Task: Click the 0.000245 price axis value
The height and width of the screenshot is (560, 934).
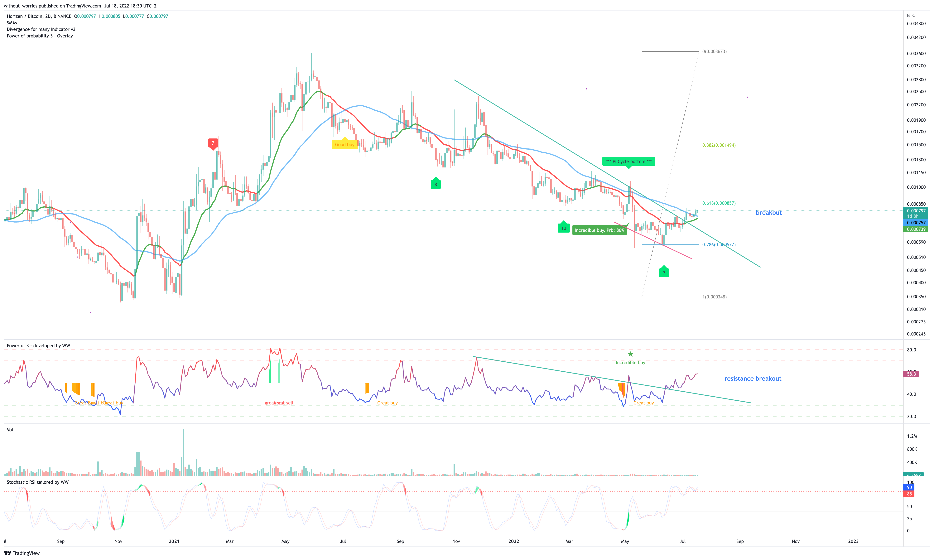Action: 916,334
